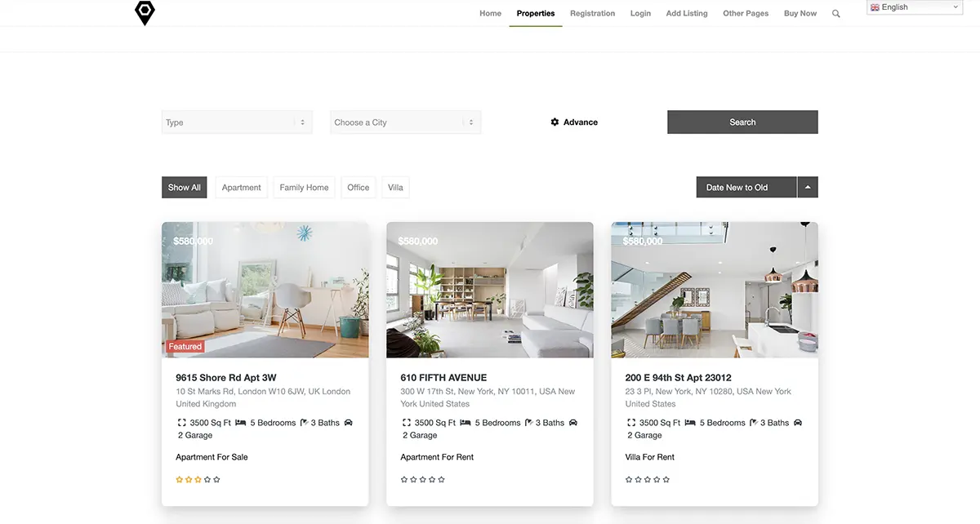
Task: Click the bath icon on 200 E 94th St card
Action: (x=754, y=423)
